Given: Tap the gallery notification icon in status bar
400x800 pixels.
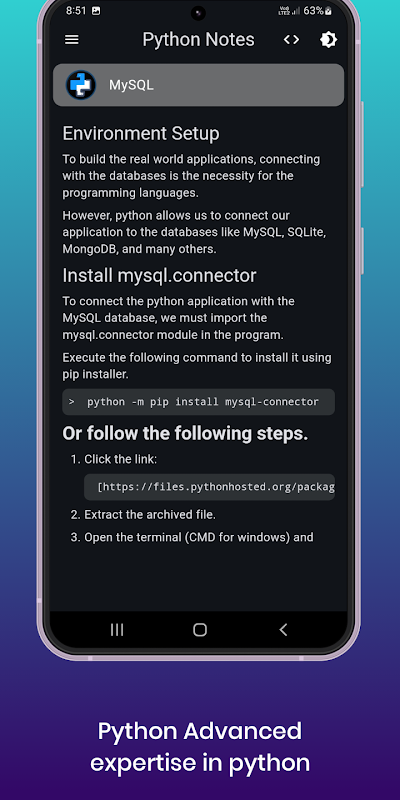Looking at the screenshot, I should click(x=96, y=11).
